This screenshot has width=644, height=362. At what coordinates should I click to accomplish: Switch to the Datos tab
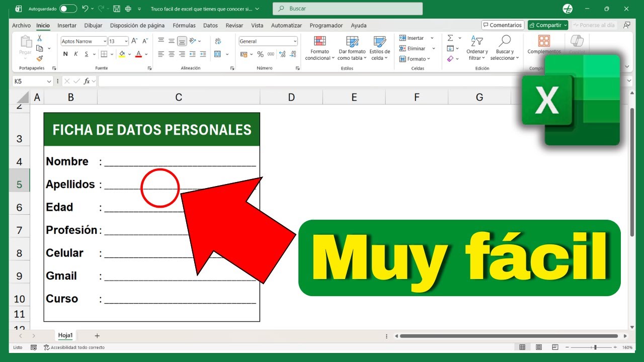[210, 25]
